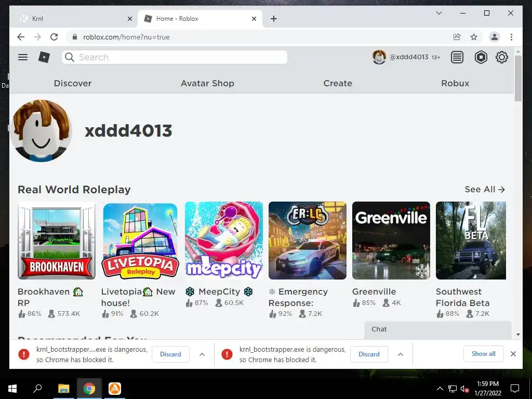532x399 pixels.
Task: Discard the second krnl_bootstrapper.exe download
Action: pos(369,354)
